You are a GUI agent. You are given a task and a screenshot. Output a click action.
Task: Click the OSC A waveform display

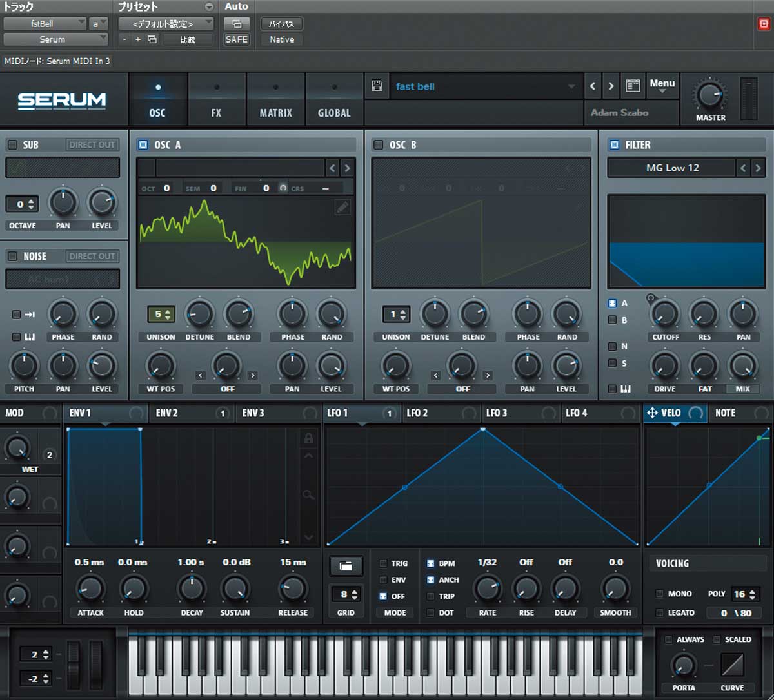(x=246, y=242)
